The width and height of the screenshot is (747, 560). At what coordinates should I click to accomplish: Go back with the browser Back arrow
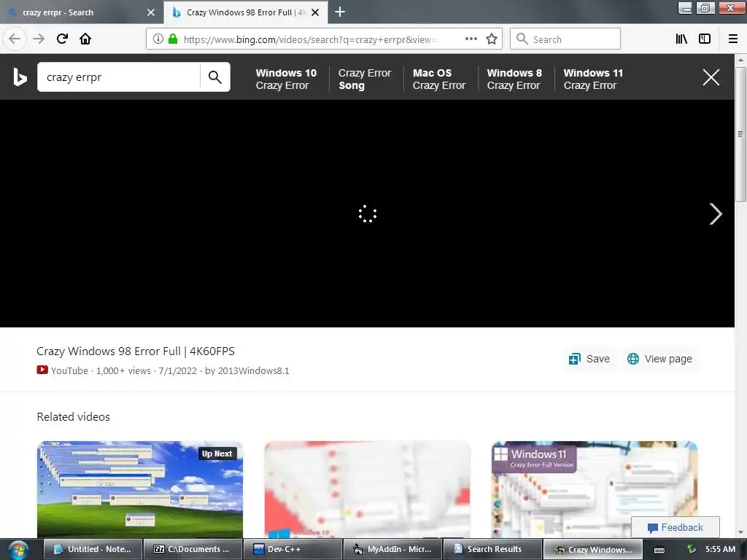pyautogui.click(x=15, y=39)
